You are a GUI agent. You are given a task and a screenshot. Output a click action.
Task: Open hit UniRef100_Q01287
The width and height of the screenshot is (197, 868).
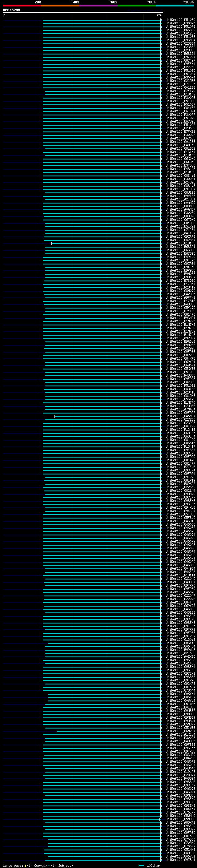click(x=180, y=33)
